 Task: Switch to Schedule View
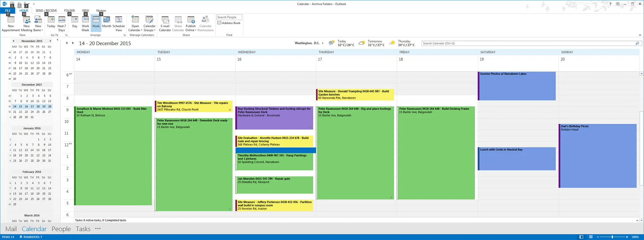click(119, 23)
